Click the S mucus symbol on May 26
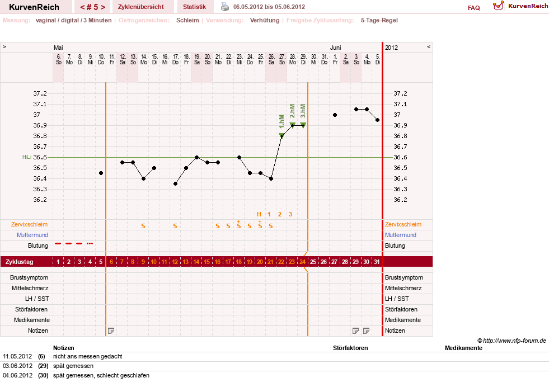Image resolution: width=549 pixels, height=392 pixels. click(271, 226)
